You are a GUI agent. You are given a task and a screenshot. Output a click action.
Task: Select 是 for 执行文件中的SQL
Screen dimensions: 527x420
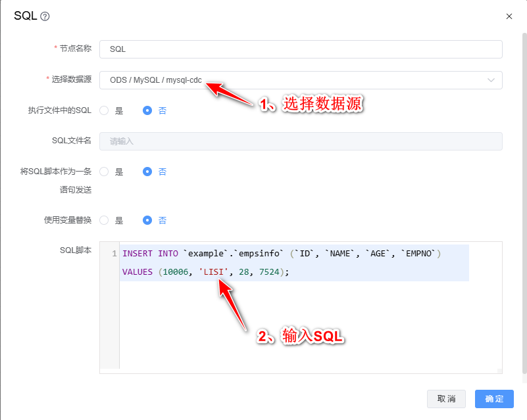104,110
